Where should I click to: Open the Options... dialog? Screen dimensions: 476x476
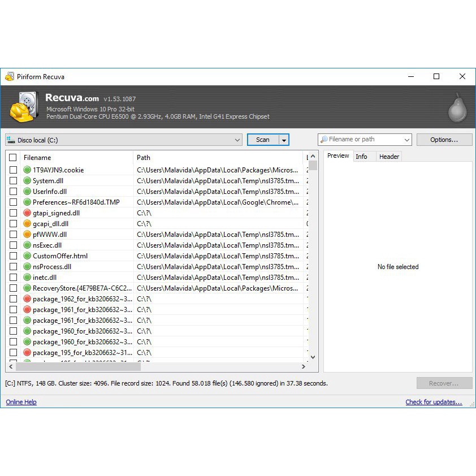(x=444, y=140)
